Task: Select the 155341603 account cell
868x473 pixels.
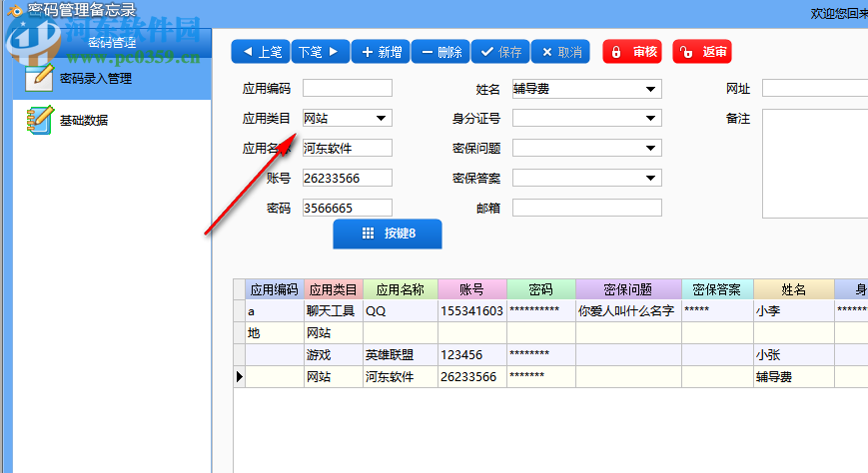Action: click(472, 311)
